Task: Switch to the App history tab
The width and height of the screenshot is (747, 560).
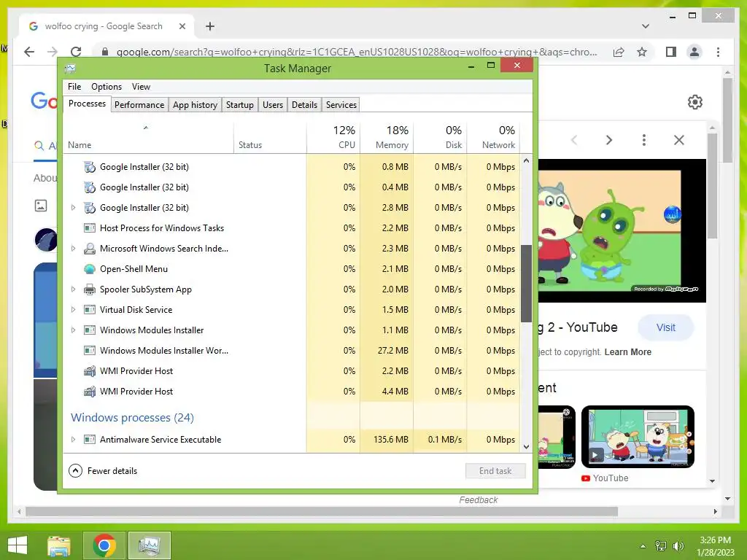Action: (x=195, y=105)
